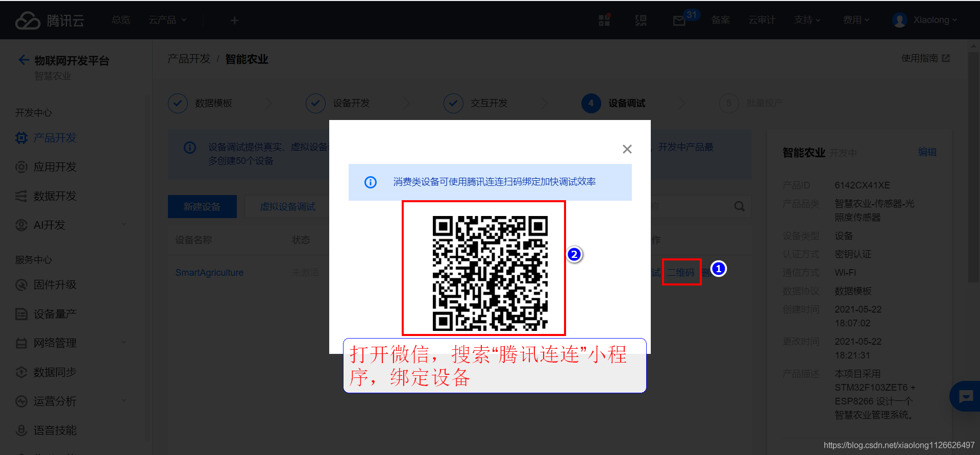The width and height of the screenshot is (980, 455).
Task: Select 语音技能 in the sidebar
Action: 55,430
